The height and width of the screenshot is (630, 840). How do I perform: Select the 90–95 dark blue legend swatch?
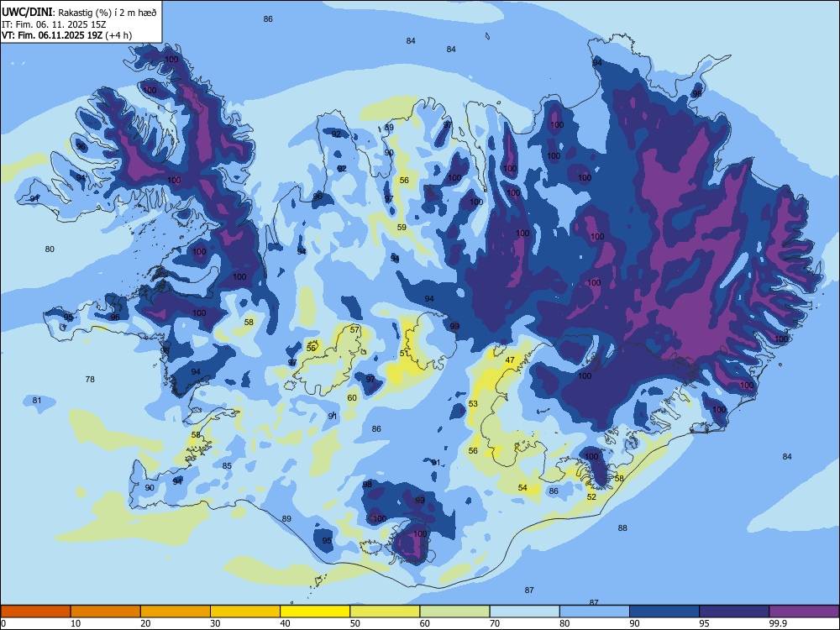(664, 612)
